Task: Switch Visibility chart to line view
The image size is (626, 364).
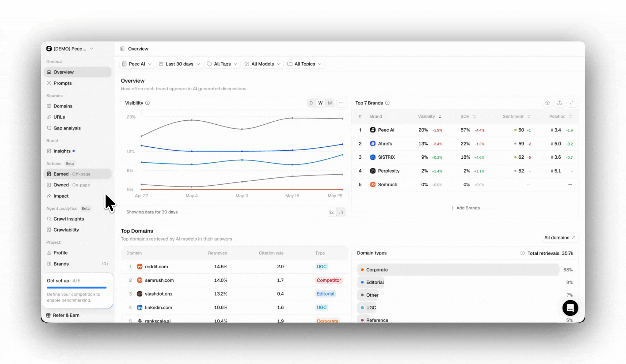Action: [x=332, y=212]
